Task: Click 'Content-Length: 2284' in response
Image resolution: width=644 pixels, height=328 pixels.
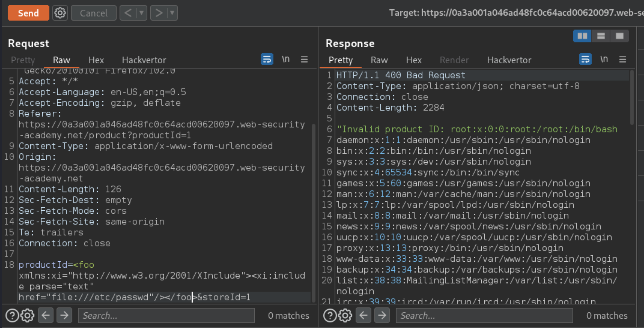Action: pos(390,107)
